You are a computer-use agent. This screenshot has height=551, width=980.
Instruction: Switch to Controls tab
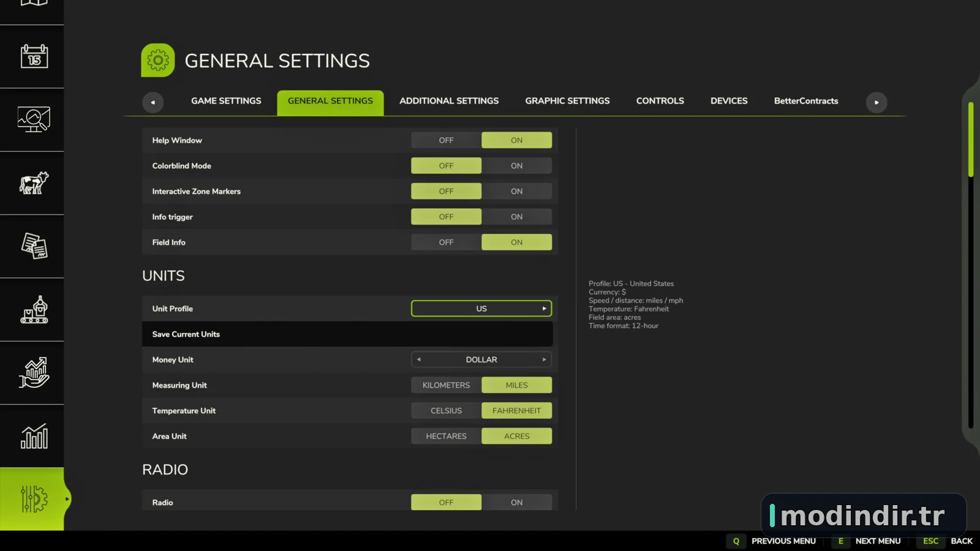[660, 101]
